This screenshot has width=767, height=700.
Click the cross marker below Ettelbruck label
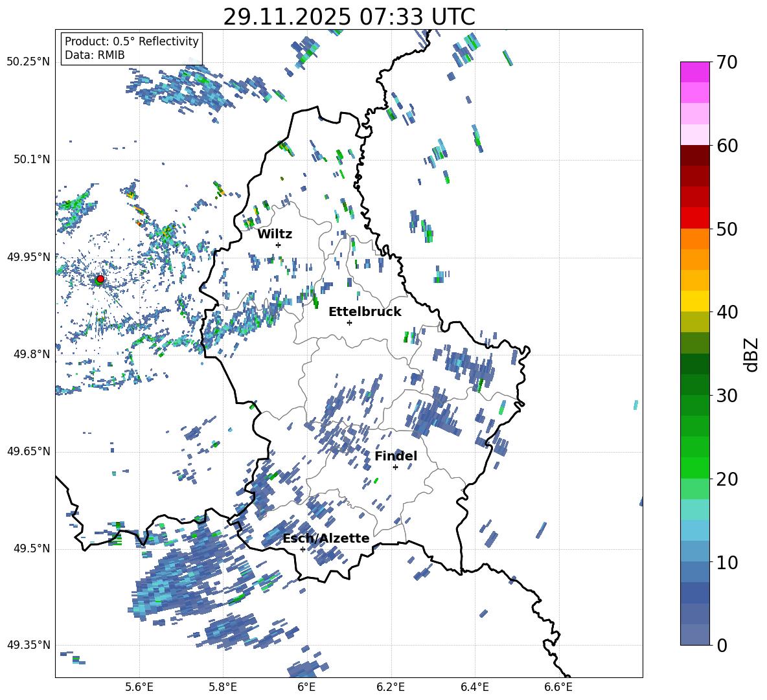click(349, 322)
